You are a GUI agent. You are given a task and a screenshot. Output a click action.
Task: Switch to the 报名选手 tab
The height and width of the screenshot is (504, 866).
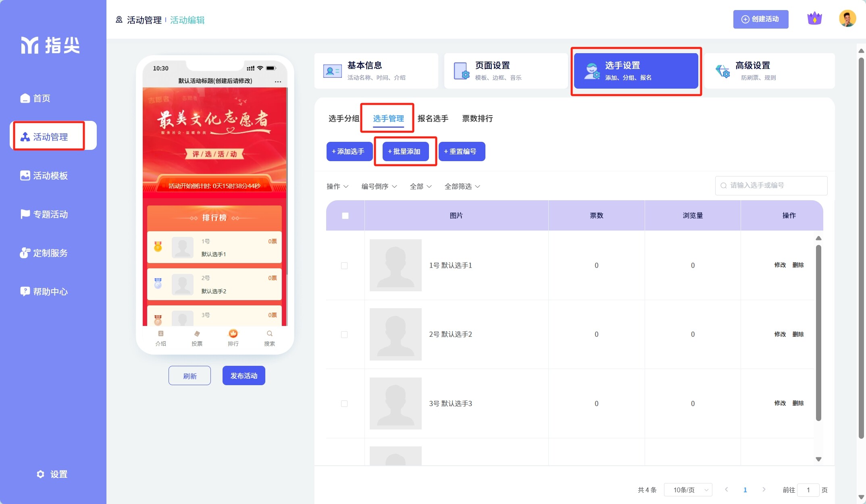[x=433, y=118]
